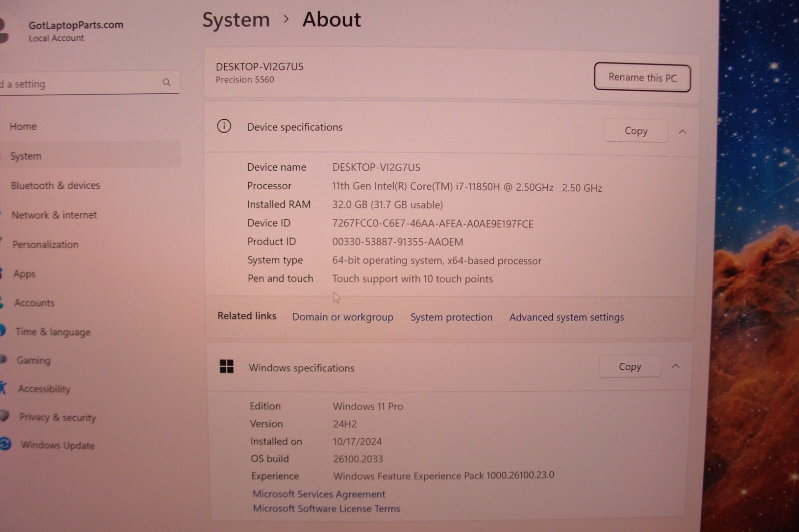799x532 pixels.
Task: Open System protection link
Action: click(451, 317)
